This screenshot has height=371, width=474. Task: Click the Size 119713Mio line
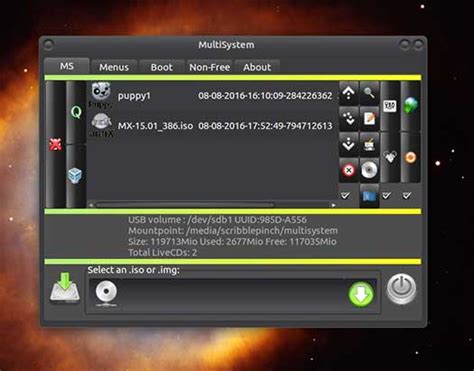232,242
